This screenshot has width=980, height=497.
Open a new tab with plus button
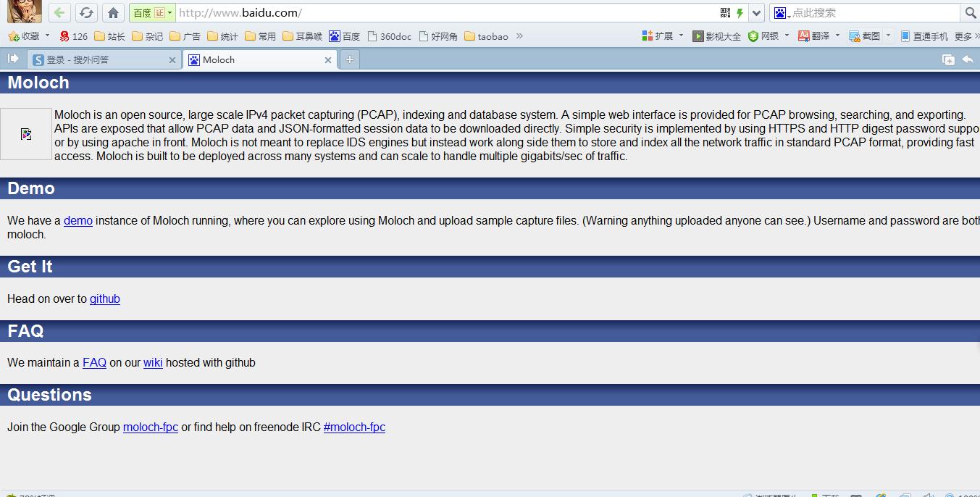[x=350, y=60]
